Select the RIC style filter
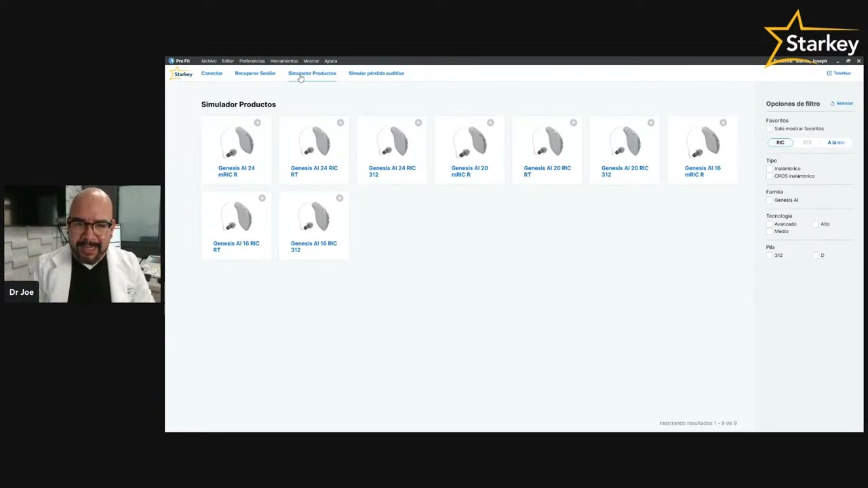The width and height of the screenshot is (868, 488). 781,142
